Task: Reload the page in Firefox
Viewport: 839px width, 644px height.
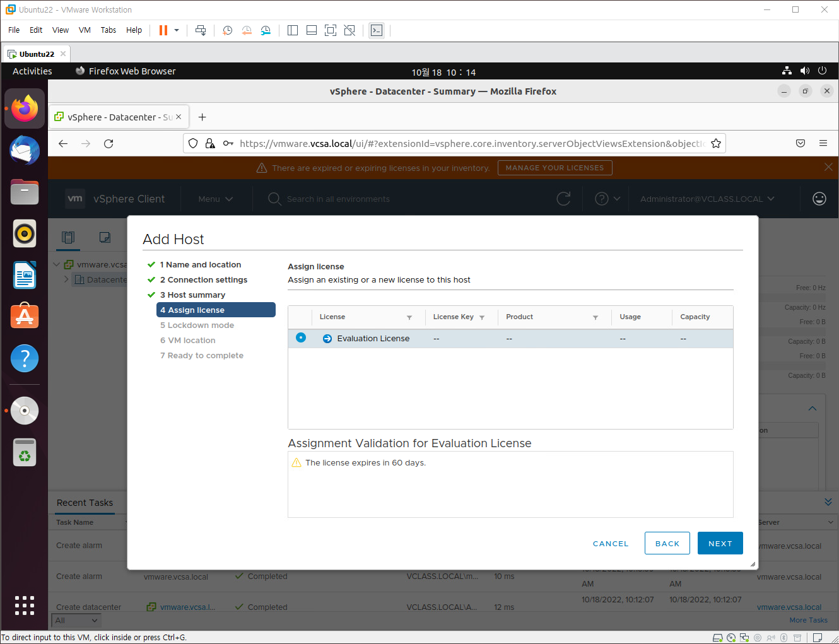Action: (x=109, y=143)
